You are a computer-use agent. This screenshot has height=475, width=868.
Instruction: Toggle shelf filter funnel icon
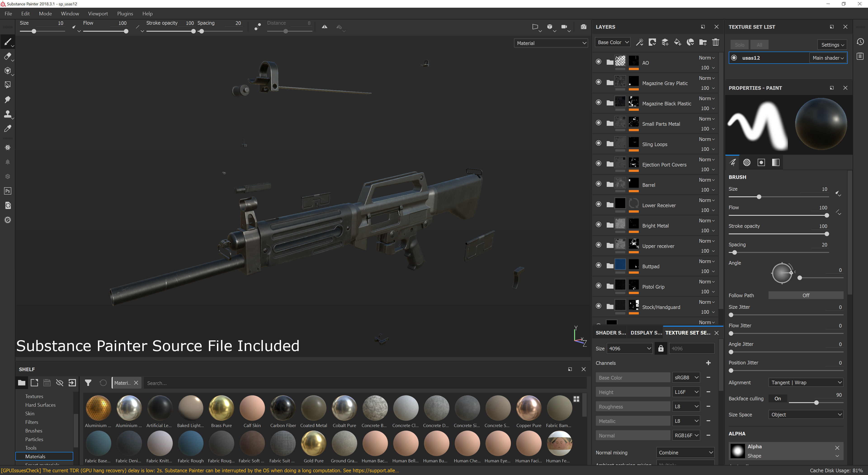tap(88, 383)
